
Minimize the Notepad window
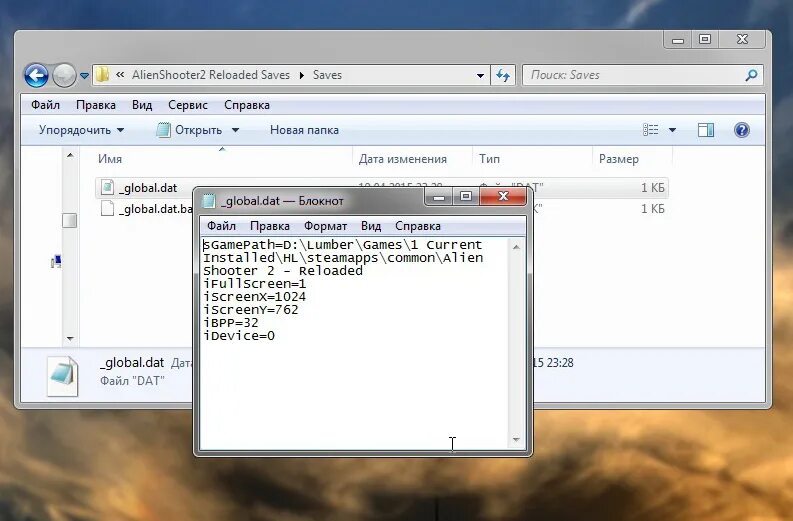coord(439,196)
